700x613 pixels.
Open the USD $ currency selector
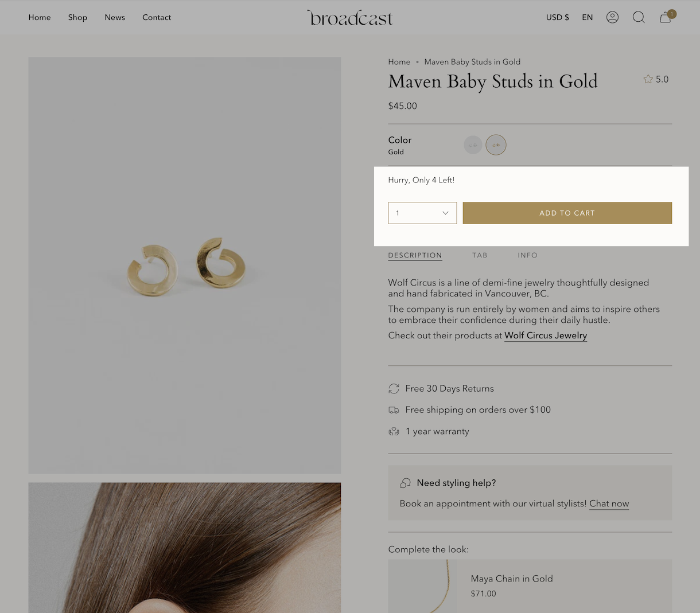(x=557, y=17)
